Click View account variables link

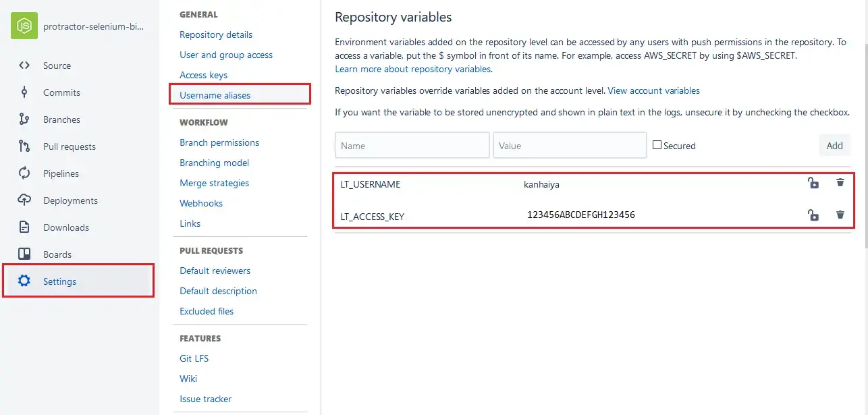tap(653, 90)
